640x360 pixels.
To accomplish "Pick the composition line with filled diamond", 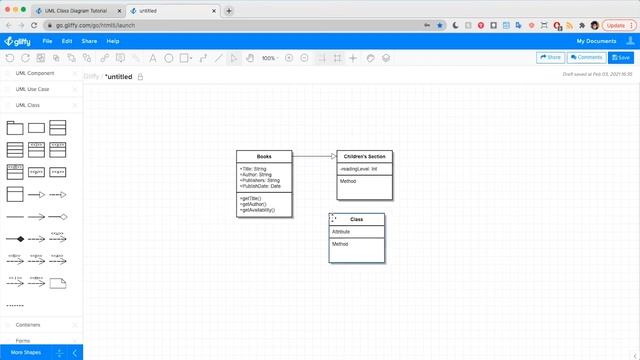I will click(x=15, y=239).
